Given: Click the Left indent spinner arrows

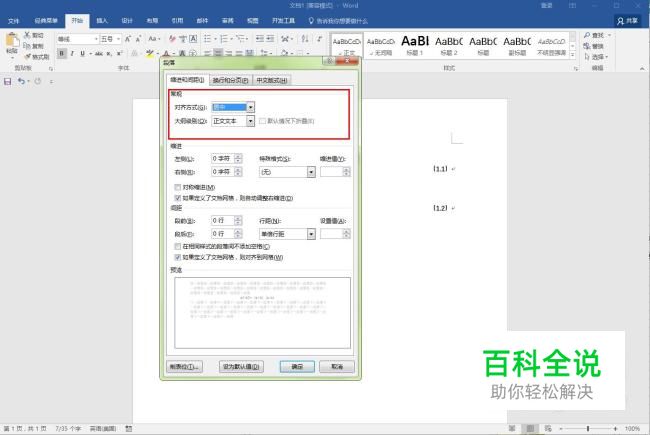Looking at the screenshot, I should (238, 159).
